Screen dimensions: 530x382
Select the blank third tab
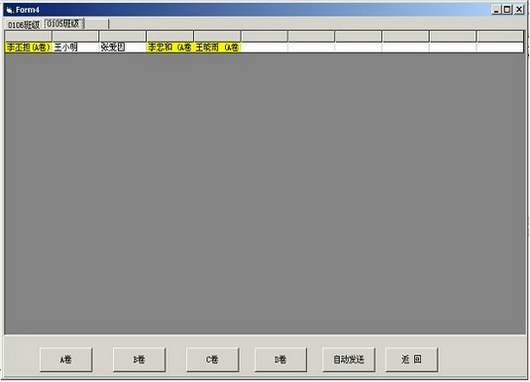point(97,24)
